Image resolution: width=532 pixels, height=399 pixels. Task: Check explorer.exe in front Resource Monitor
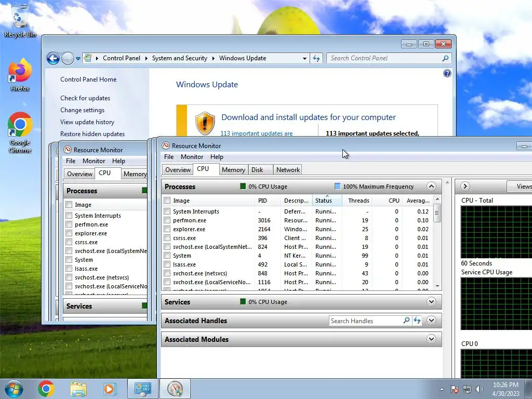click(167, 229)
